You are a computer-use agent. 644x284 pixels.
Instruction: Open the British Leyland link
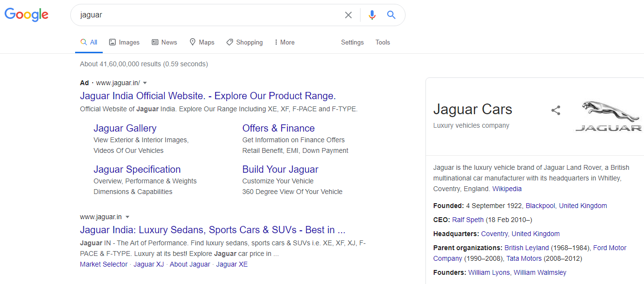pos(527,248)
